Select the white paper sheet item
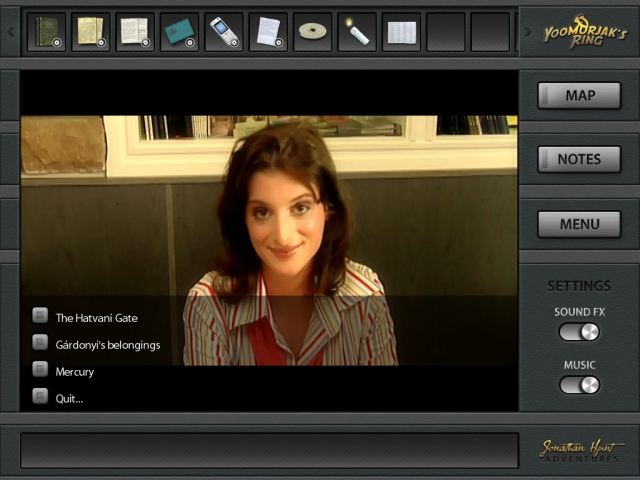The height and width of the screenshot is (480, 640). pyautogui.click(x=268, y=31)
